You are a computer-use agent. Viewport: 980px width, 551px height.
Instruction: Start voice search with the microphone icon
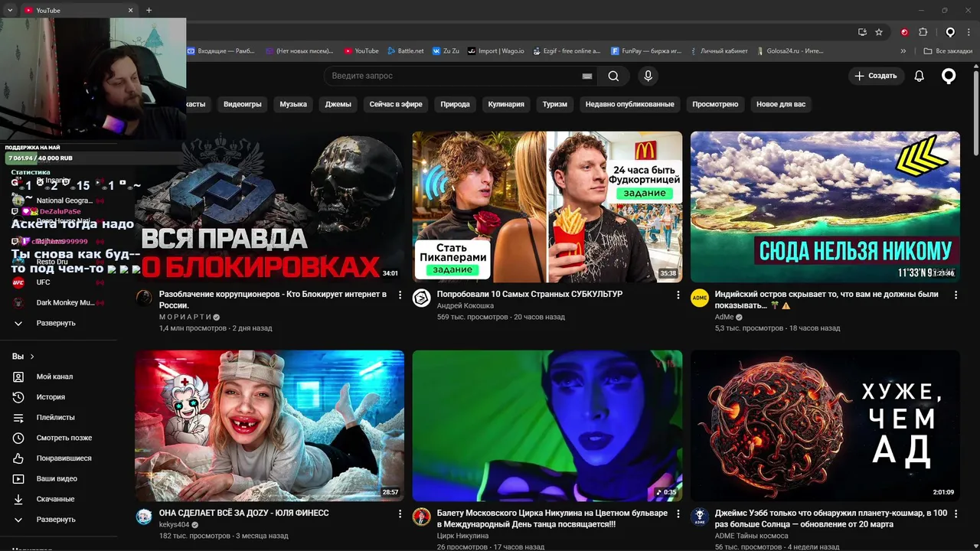tap(648, 76)
